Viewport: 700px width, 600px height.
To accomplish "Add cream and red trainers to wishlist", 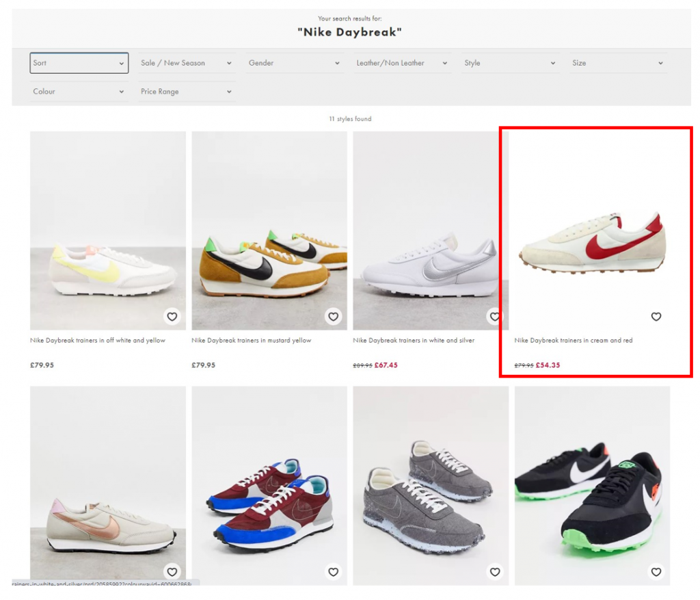I will (x=656, y=317).
